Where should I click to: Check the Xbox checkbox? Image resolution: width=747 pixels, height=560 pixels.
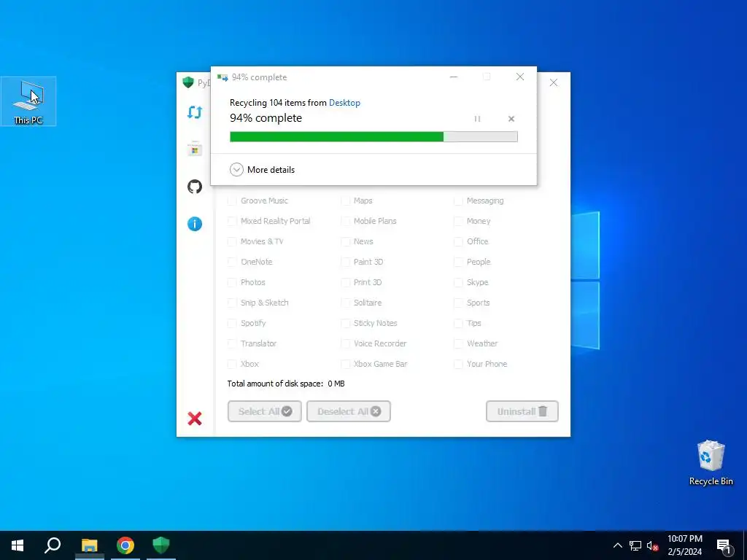232,364
